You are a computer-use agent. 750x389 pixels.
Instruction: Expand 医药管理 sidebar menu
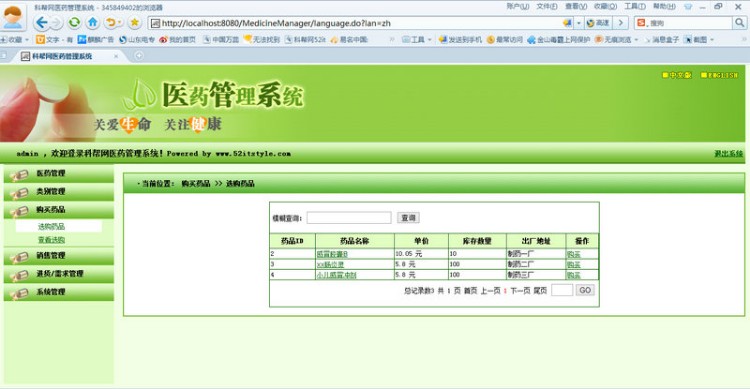(59, 174)
